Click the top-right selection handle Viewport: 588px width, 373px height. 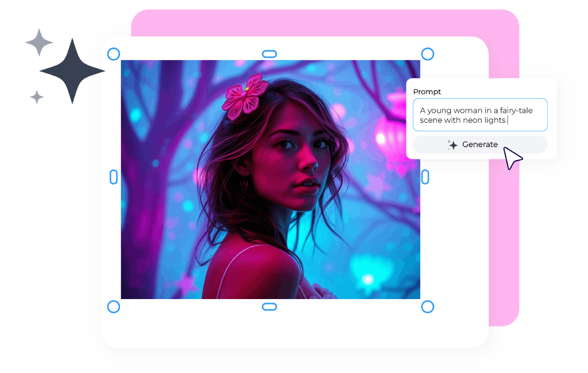[x=428, y=54]
